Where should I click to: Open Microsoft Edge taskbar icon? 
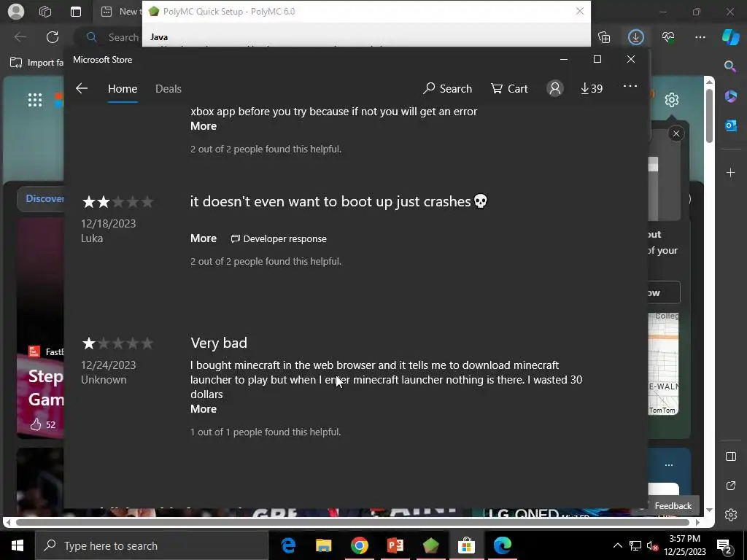tap(502, 545)
